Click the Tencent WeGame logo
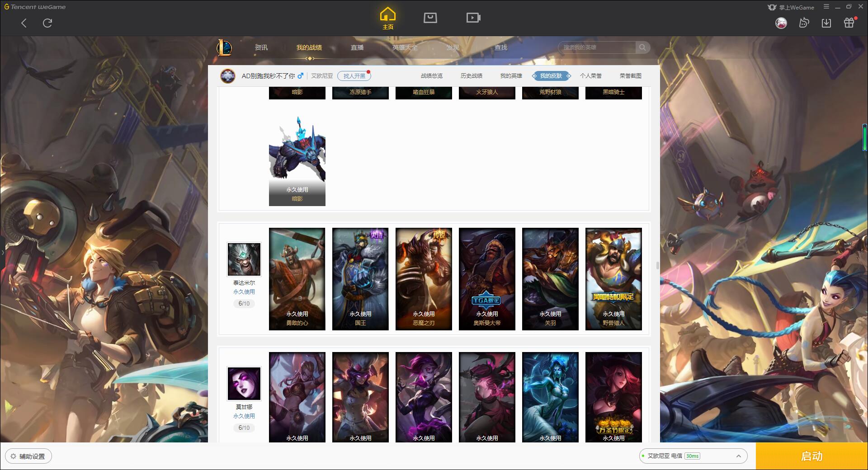Viewport: 868px width, 470px height. [35, 7]
